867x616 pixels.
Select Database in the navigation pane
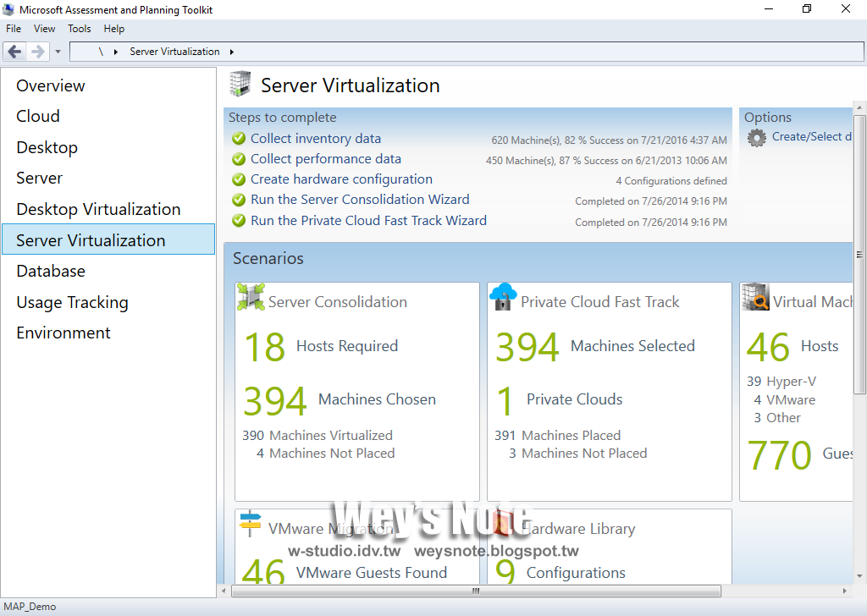point(51,271)
